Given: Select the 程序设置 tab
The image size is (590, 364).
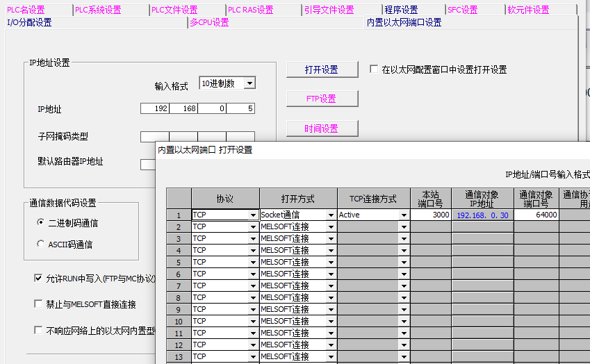Looking at the screenshot, I should pyautogui.click(x=401, y=10).
